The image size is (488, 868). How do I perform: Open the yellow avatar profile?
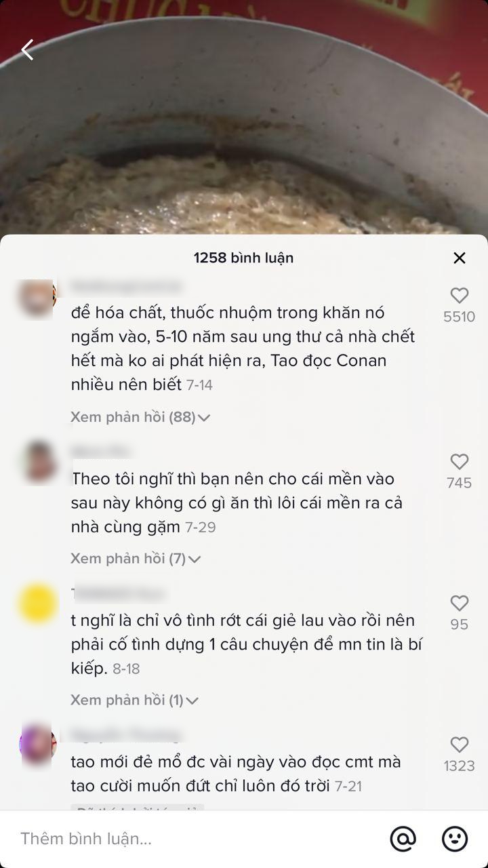[x=38, y=603]
